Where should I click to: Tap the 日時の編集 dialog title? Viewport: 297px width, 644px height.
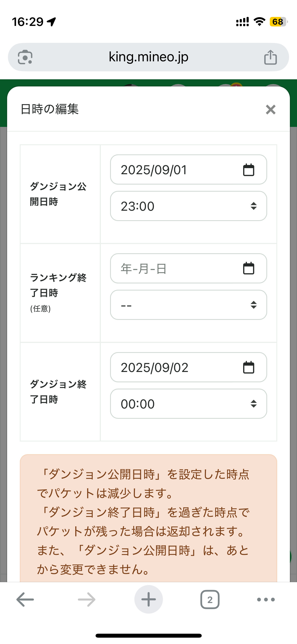click(50, 109)
